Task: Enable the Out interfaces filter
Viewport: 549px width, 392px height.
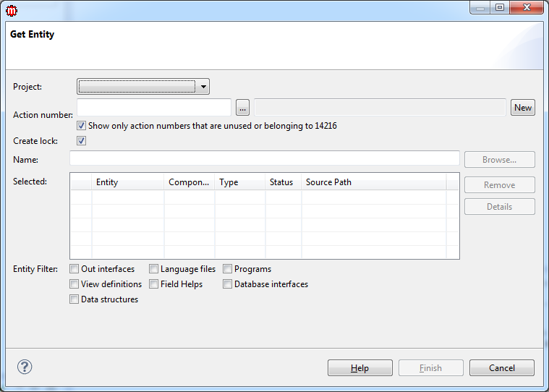Action: point(75,269)
